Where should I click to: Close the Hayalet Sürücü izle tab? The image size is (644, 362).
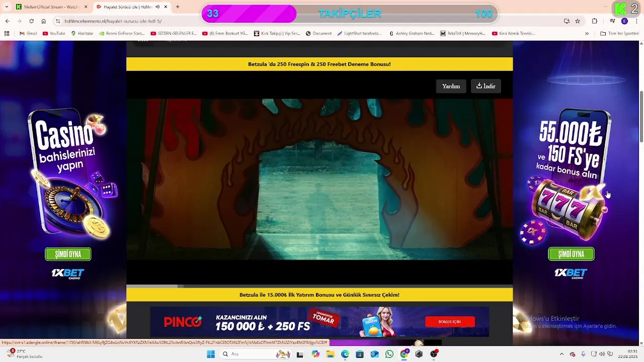pyautogui.click(x=166, y=7)
